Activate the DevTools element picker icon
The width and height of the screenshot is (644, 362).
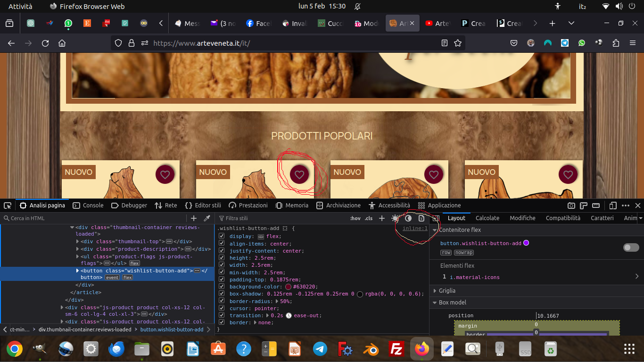8,206
